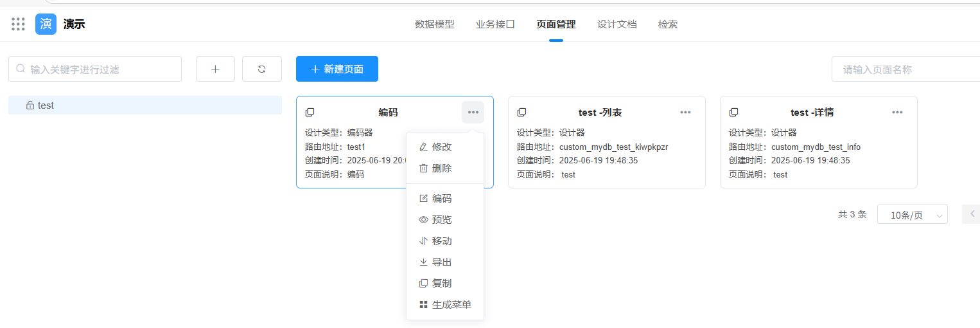Choose 预览 from the dropdown menu
The height and width of the screenshot is (328, 980).
tap(445, 219)
